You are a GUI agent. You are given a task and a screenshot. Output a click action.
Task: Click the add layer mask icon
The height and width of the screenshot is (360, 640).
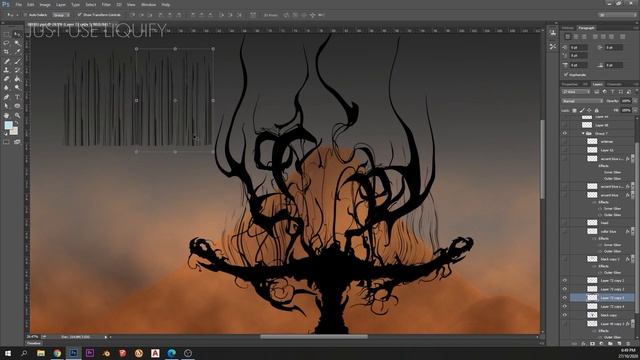pos(592,344)
